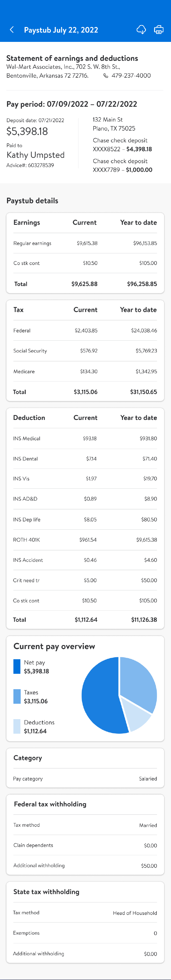Image resolution: width=171 pixels, height=980 pixels.
Task: Open the Earnings section header
Action: point(85,222)
